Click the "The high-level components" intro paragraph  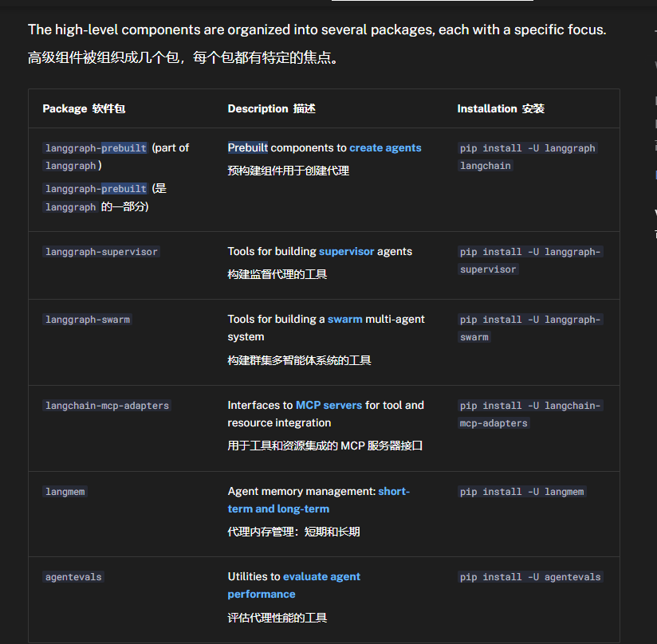point(317,29)
